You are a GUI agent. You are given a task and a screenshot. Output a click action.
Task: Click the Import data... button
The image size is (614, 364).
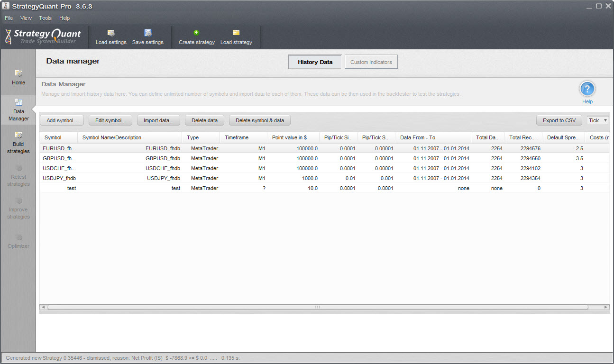pyautogui.click(x=158, y=120)
